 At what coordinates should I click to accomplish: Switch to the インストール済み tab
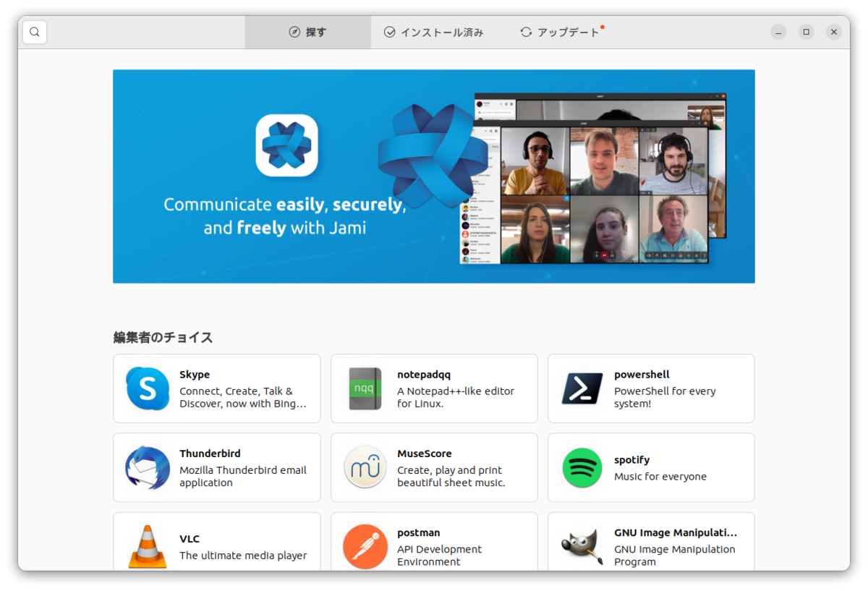click(x=433, y=32)
